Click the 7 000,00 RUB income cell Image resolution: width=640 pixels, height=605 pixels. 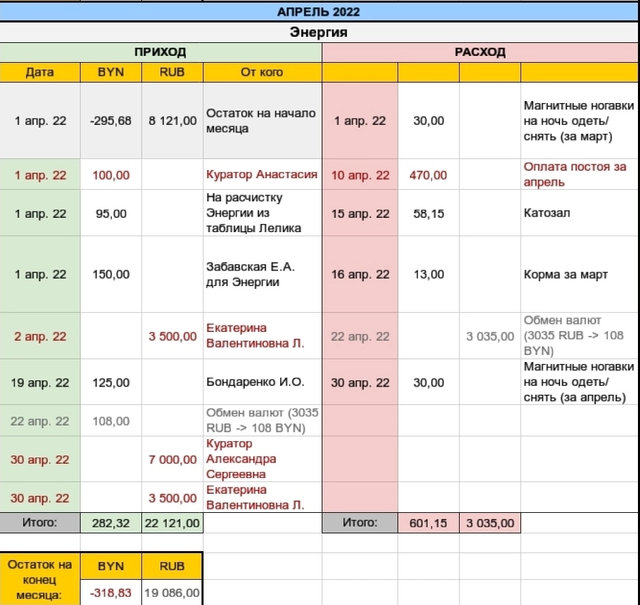click(x=172, y=459)
